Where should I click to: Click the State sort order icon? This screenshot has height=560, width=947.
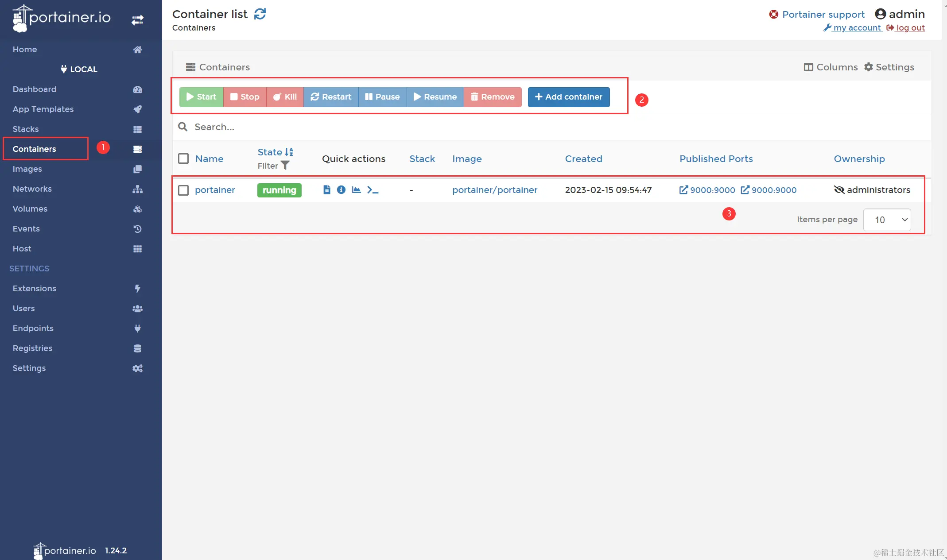tap(289, 152)
